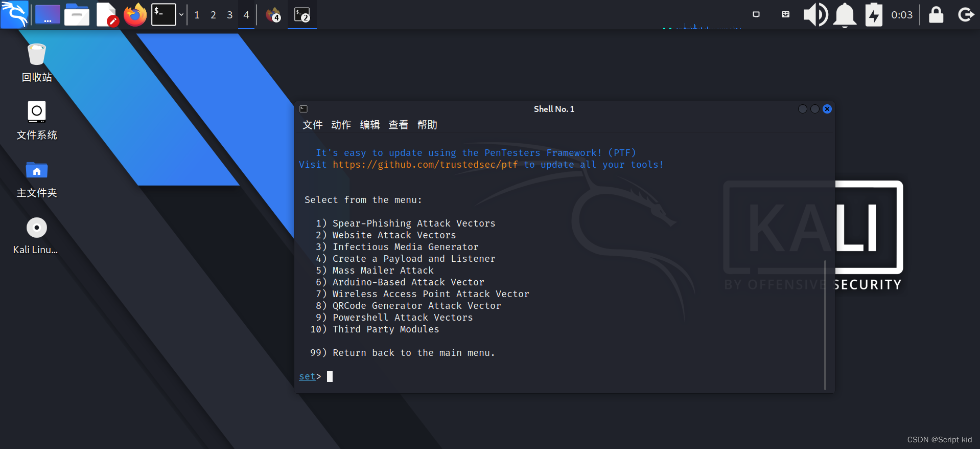
Task: Click the show desktop panel icon
Action: click(48, 15)
